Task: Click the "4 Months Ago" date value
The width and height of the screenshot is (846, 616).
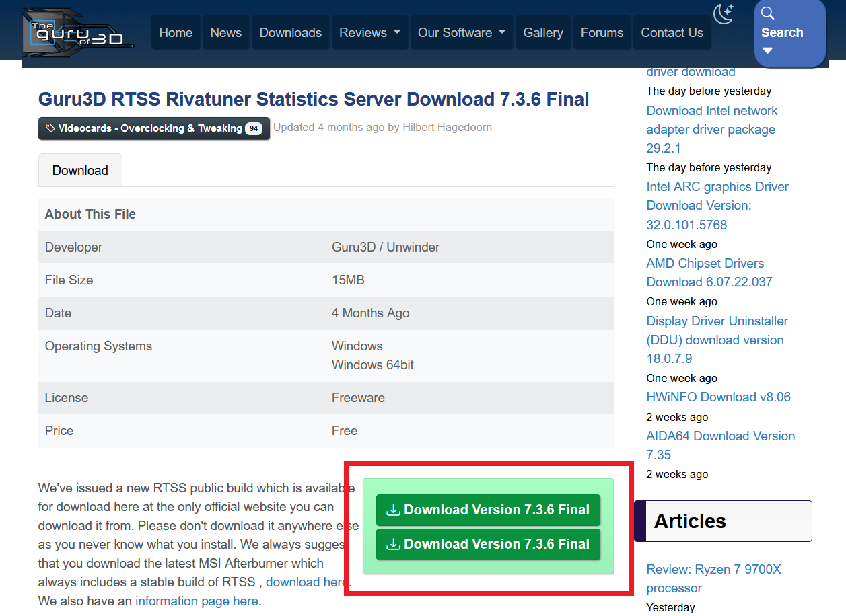Action: click(370, 313)
